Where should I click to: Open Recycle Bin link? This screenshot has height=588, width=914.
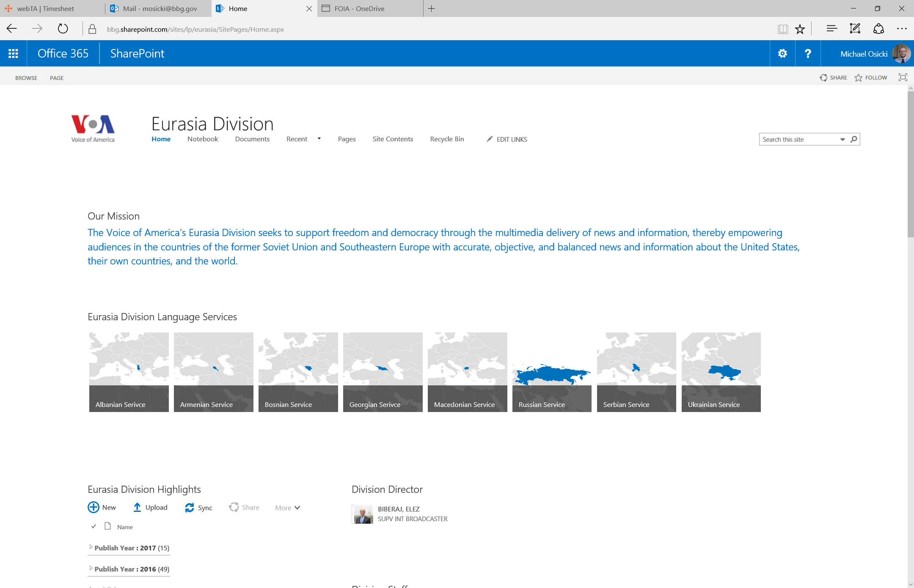click(447, 139)
